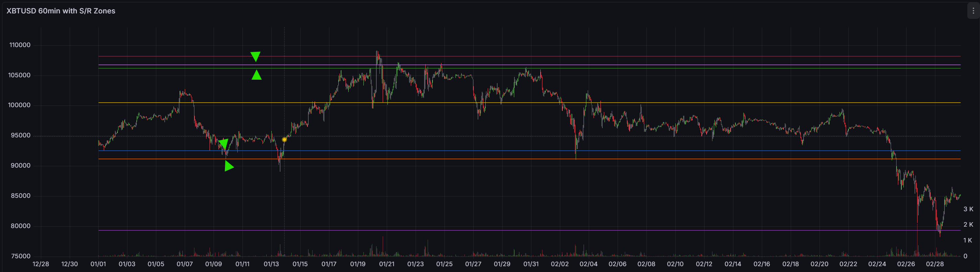This screenshot has width=980, height=272.
Task: Click the right-pointing green triangle marker
Action: click(x=229, y=166)
